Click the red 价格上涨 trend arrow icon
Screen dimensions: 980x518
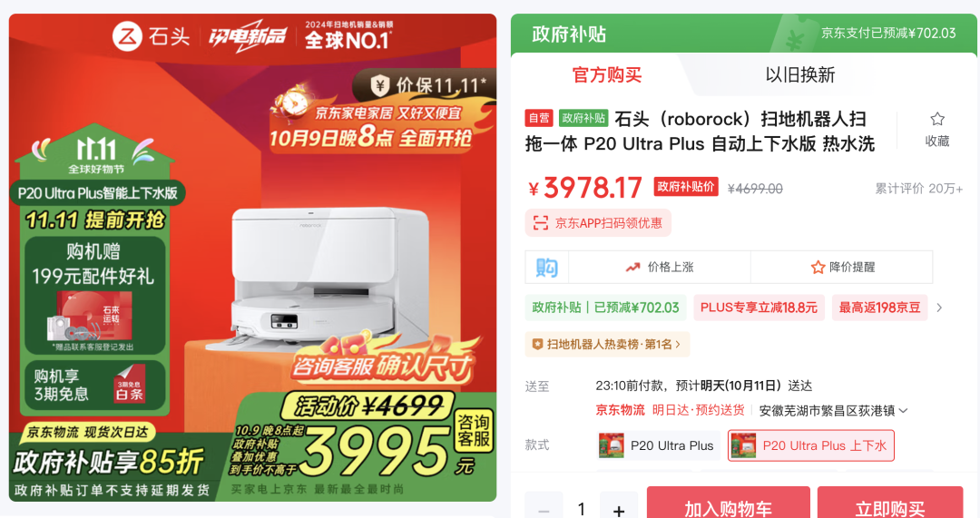pos(632,268)
